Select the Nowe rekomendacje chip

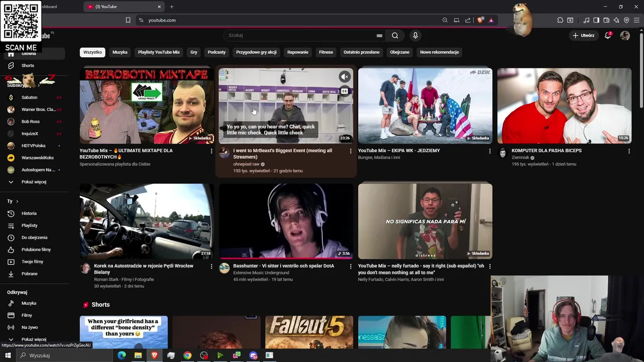pyautogui.click(x=439, y=52)
